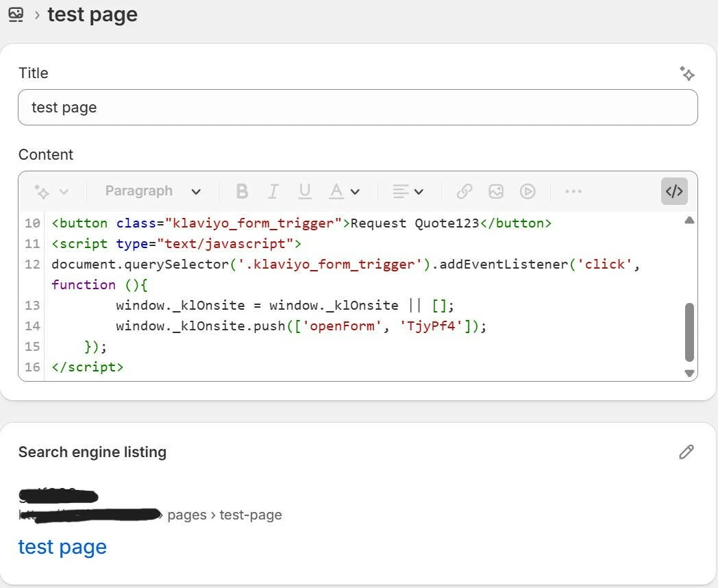Click the AI sparkle icon beside Title
Viewport: 718px width, 588px height.
(686, 73)
